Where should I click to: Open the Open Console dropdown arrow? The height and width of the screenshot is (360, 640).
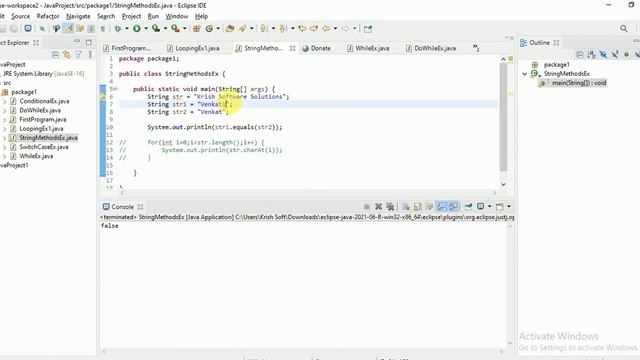509,207
